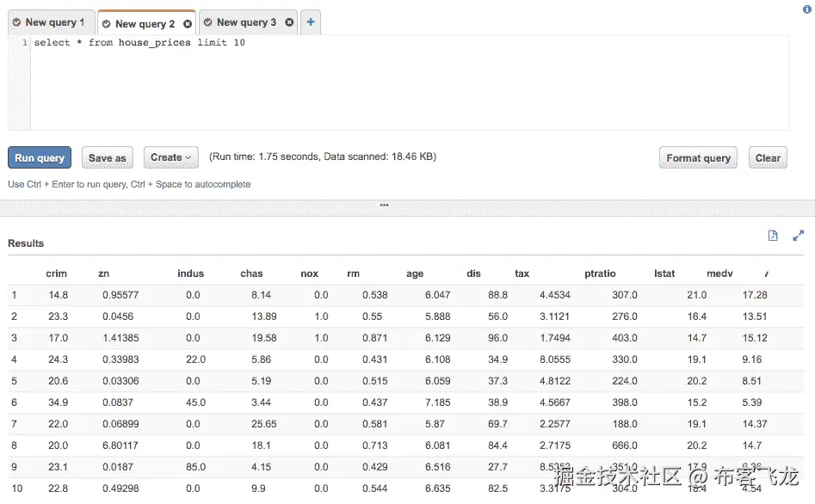
Task: Click the ptratio column header
Action: [x=600, y=274]
